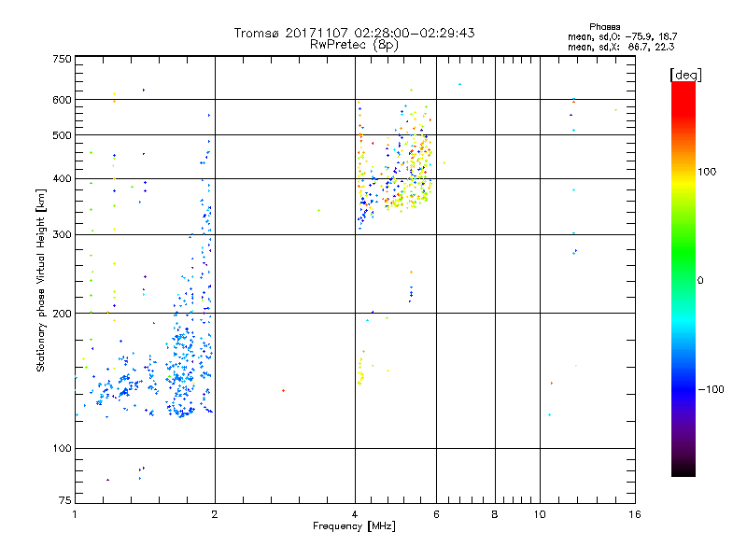Screen dimensions: 747x560
Task: Click the colorbar label '0'
Action: tap(700, 280)
